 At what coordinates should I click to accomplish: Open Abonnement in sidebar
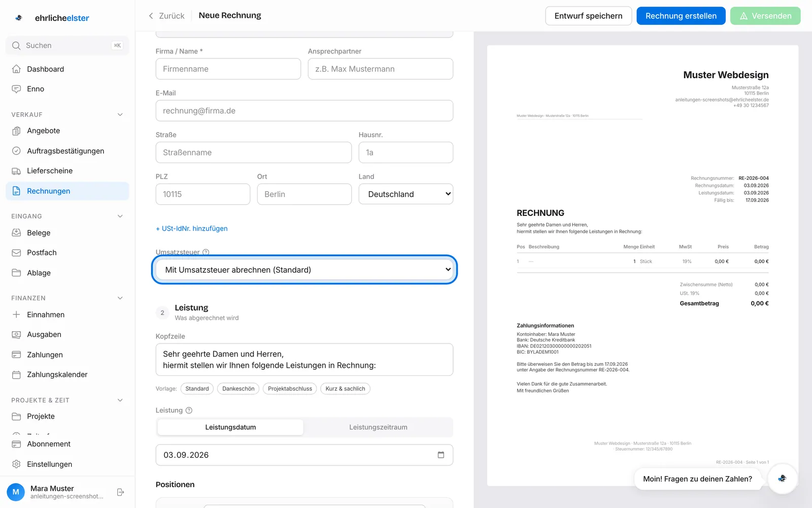67,444
